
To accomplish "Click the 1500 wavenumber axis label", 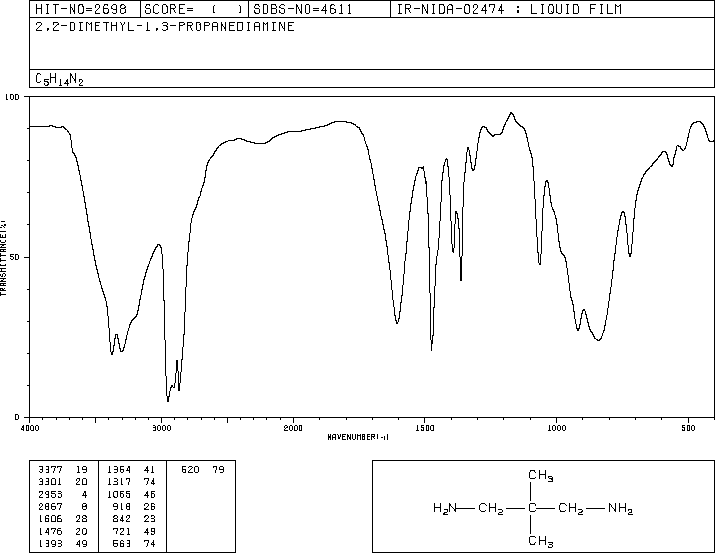I will click(425, 428).
